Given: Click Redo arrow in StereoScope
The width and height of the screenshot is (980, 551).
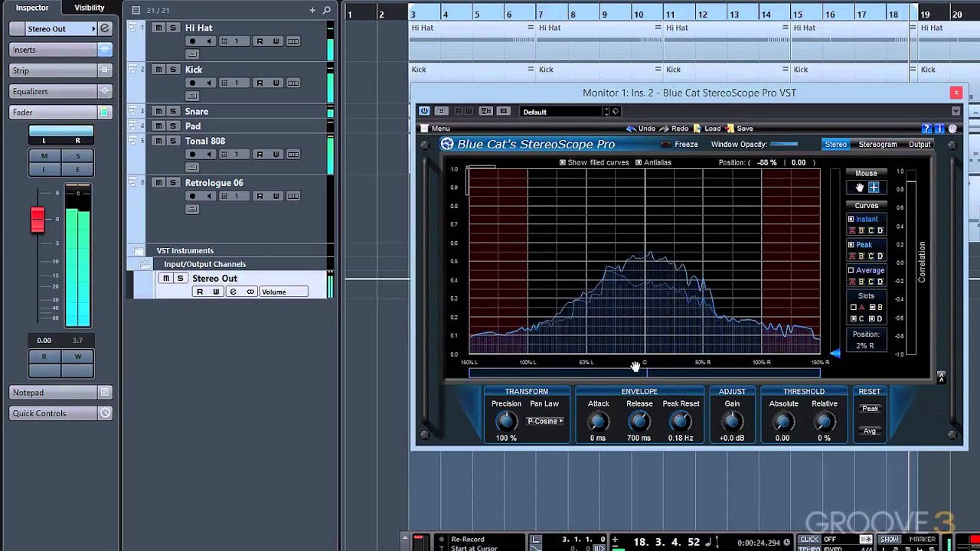Looking at the screenshot, I should pos(664,129).
